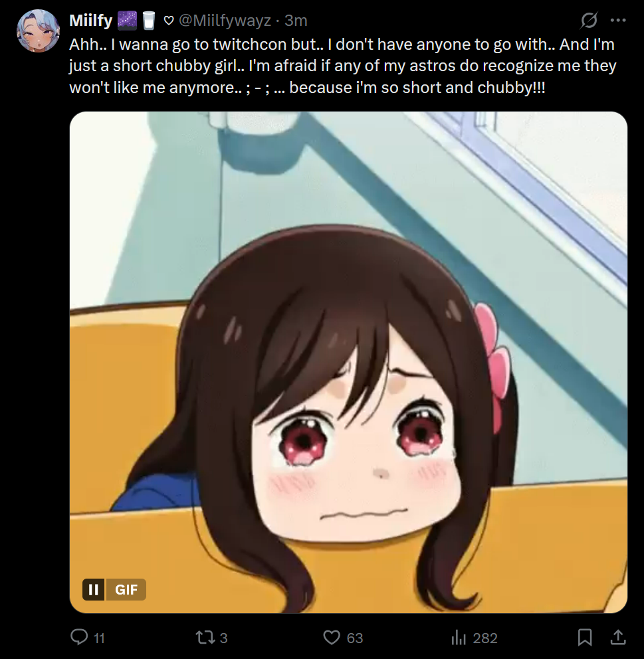This screenshot has width=644, height=659.
Task: Click the 282 views count
Action: (x=485, y=638)
